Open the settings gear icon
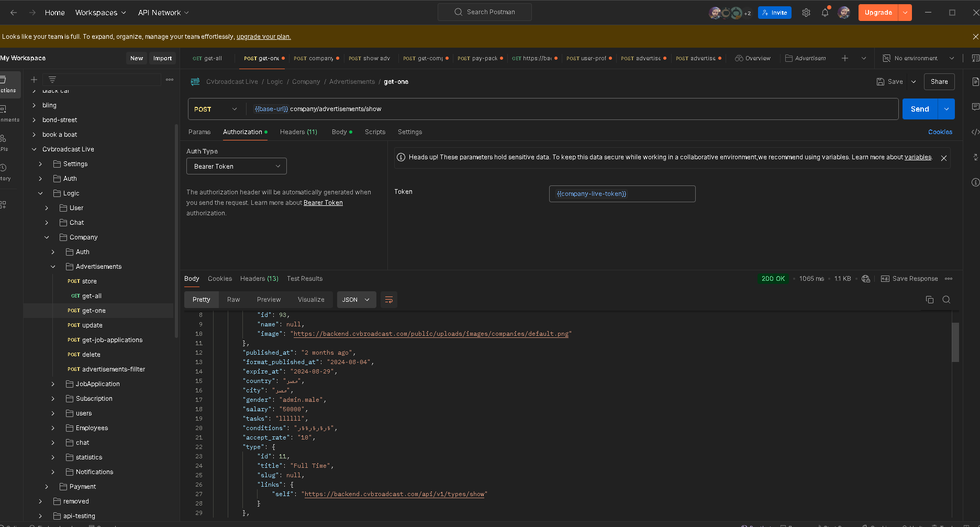Image resolution: width=980 pixels, height=527 pixels. click(806, 13)
